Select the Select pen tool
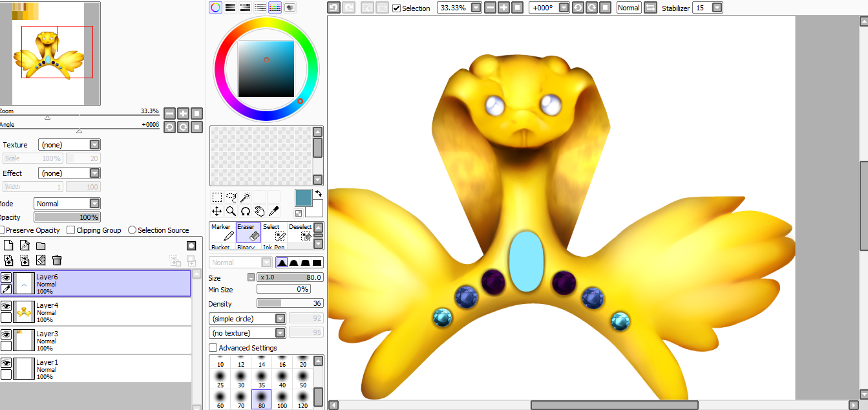This screenshot has width=868, height=410. coord(274,232)
